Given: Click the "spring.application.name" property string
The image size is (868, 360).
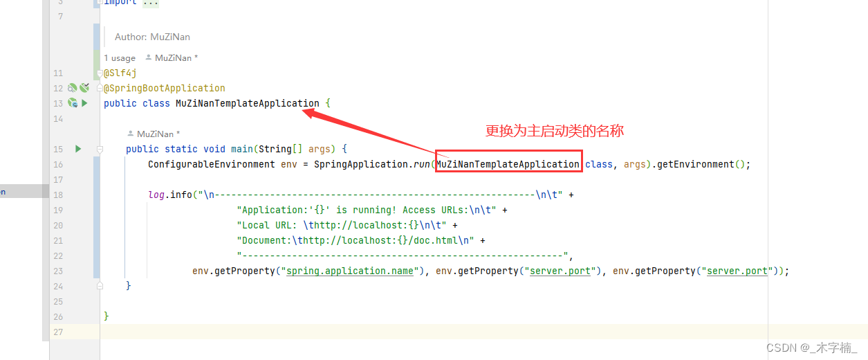Looking at the screenshot, I should click(350, 271).
